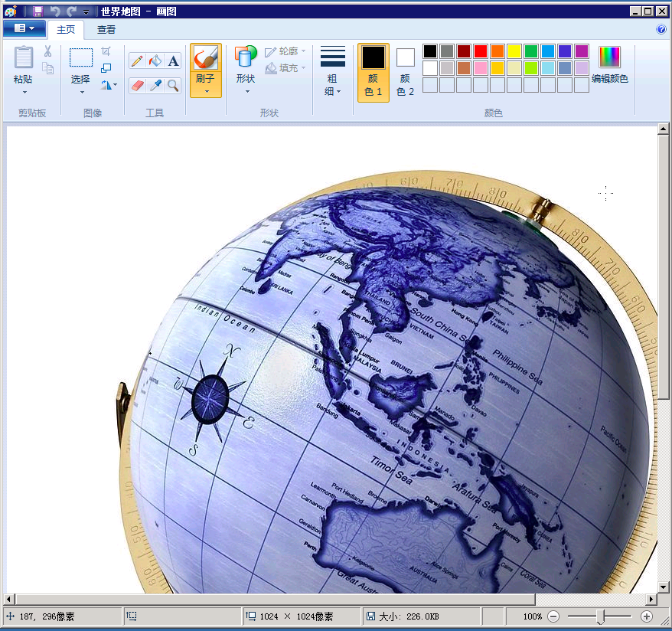Select the Color picker eyedropper tool
672x631 pixels.
[155, 85]
